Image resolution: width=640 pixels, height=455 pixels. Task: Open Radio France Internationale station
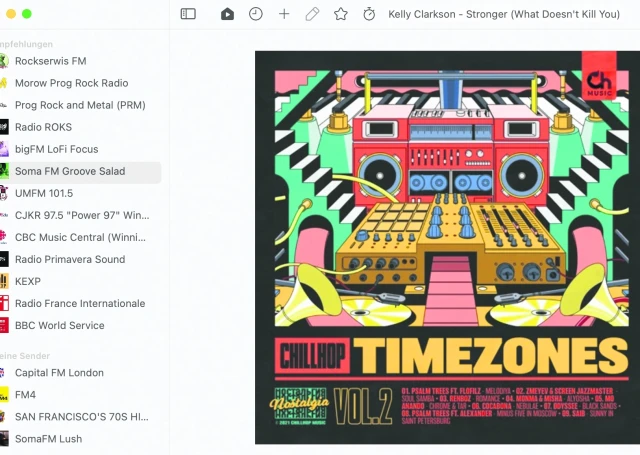(78, 304)
